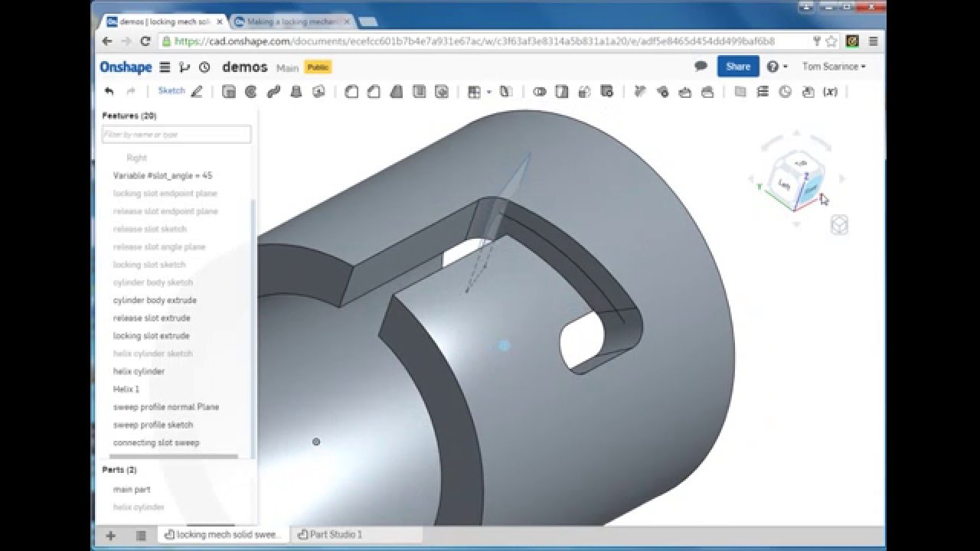Select release slot angle plane feature
This screenshot has width=980, height=551.
pos(158,246)
